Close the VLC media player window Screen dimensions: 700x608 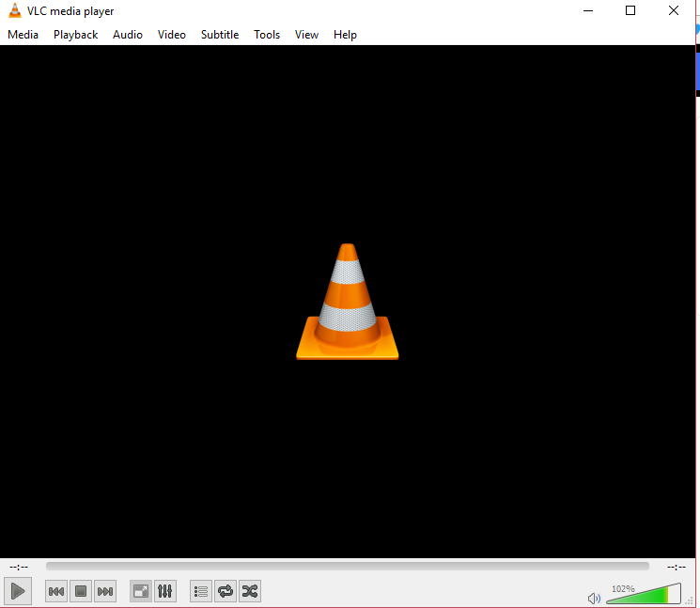(674, 10)
